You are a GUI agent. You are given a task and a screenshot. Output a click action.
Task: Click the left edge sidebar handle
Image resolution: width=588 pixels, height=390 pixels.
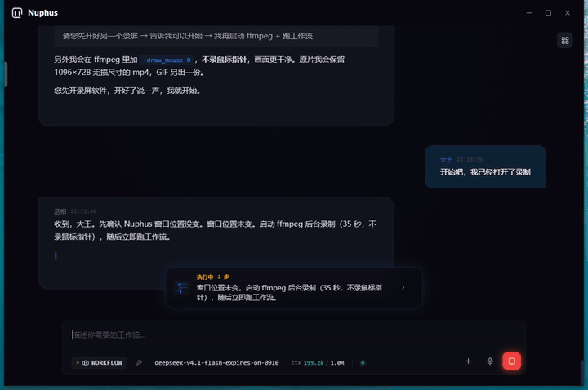click(x=6, y=74)
